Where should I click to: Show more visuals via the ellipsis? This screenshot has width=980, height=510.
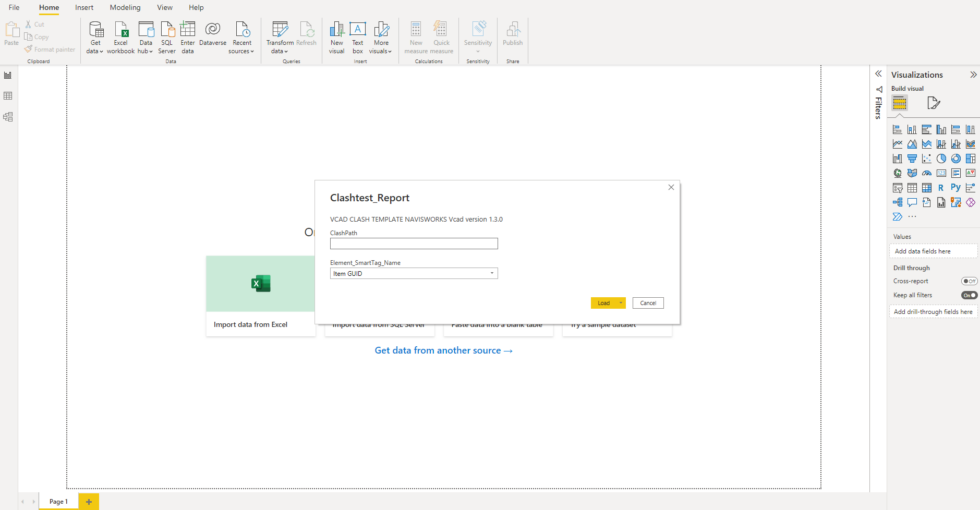click(x=912, y=217)
